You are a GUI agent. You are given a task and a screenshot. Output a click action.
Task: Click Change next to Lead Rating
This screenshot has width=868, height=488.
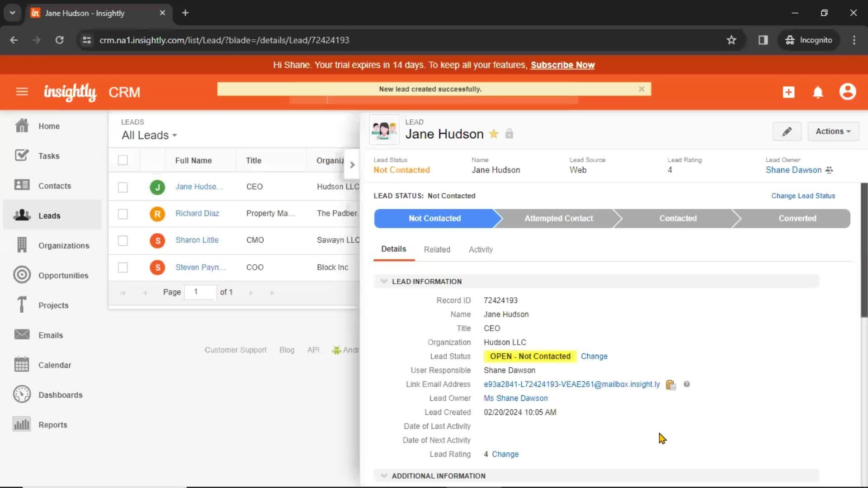(x=505, y=454)
